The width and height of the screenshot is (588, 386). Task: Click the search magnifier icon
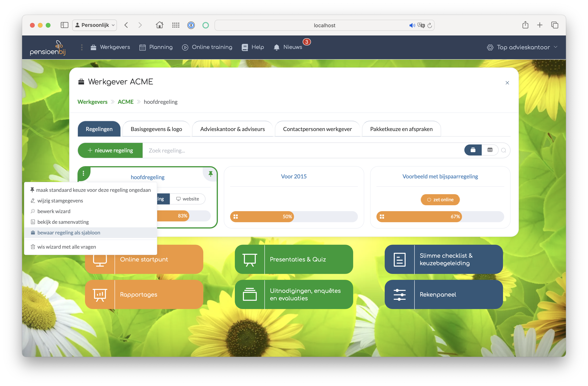[x=503, y=150]
